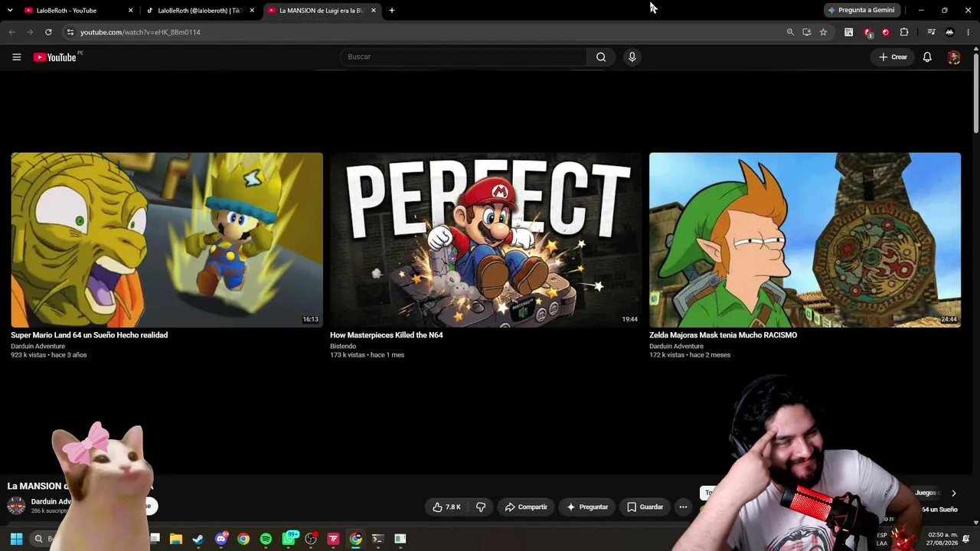Open more actions ellipsis under video
Image resolution: width=980 pixels, height=551 pixels.
coord(683,507)
